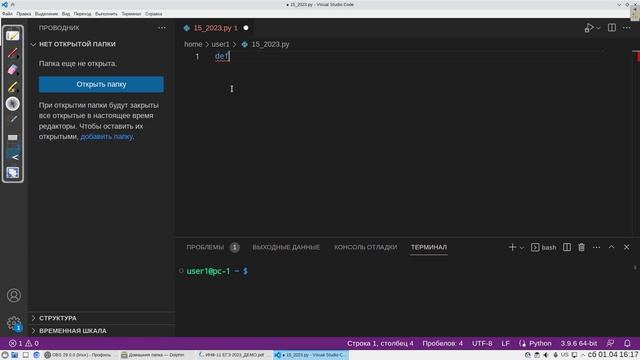The width and height of the screenshot is (640, 360).
Task: Click UTF-8 encoding in status bar
Action: [482, 343]
